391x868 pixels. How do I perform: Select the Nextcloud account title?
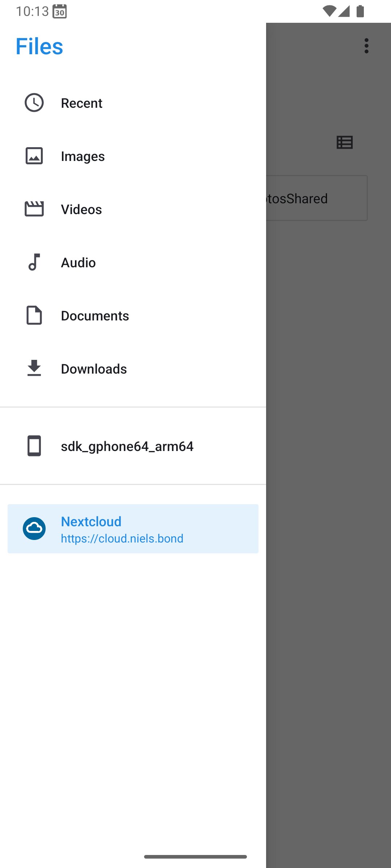coord(91,522)
